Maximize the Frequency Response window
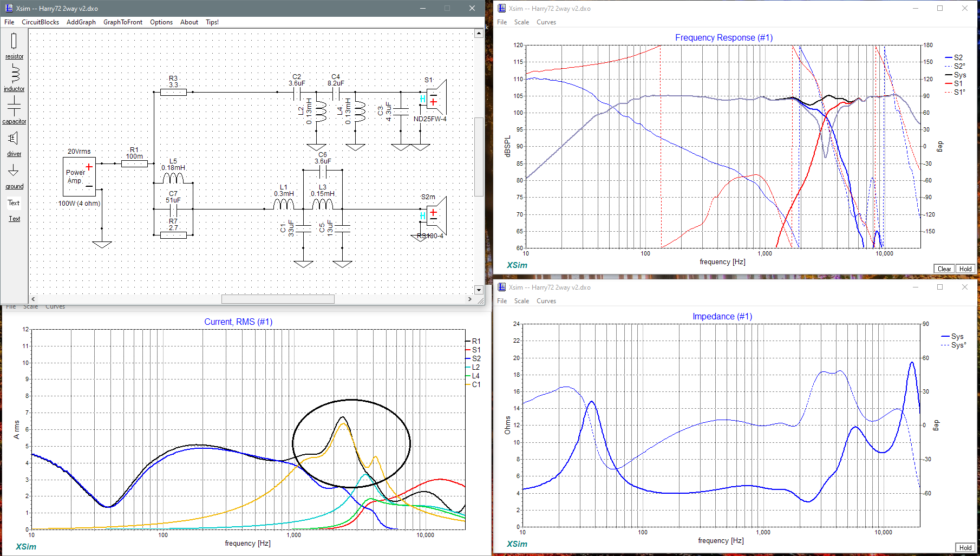Viewport: 980px width, 556px height. click(940, 8)
